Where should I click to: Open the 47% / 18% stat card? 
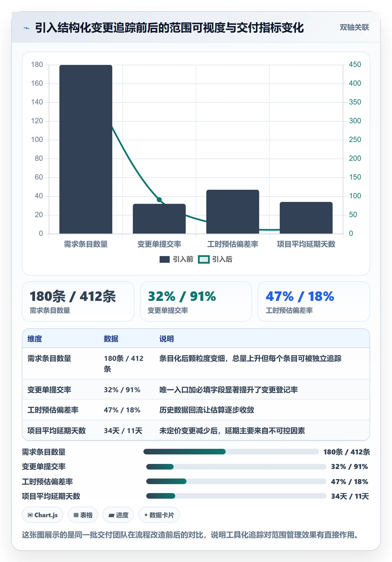click(x=314, y=301)
